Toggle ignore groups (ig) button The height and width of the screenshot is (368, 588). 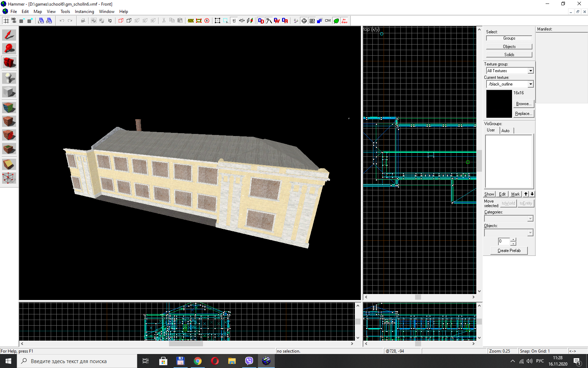click(x=110, y=21)
